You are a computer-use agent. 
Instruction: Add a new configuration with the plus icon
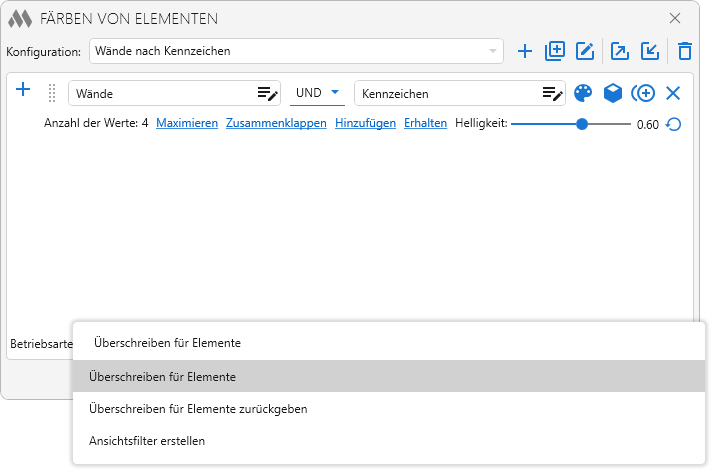[x=525, y=51]
